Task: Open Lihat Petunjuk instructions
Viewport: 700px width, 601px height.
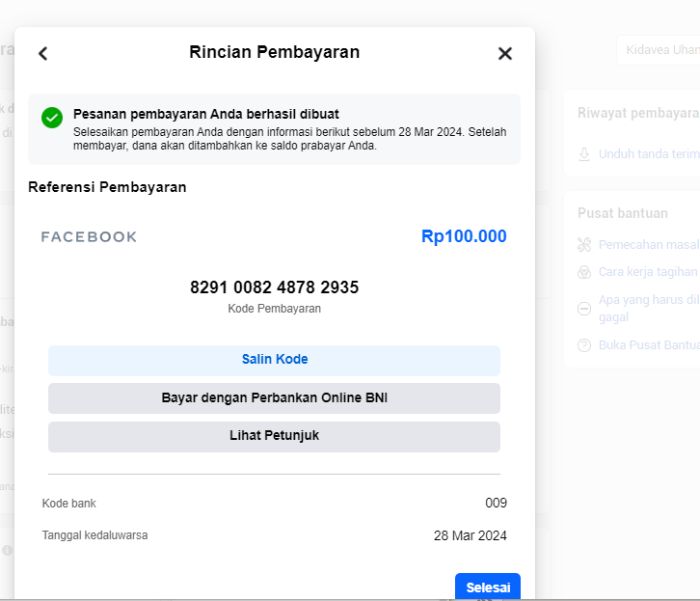Action: [274, 437]
